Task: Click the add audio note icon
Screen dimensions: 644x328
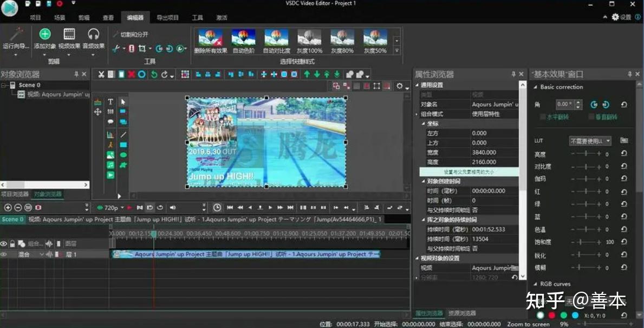Action: (110, 165)
